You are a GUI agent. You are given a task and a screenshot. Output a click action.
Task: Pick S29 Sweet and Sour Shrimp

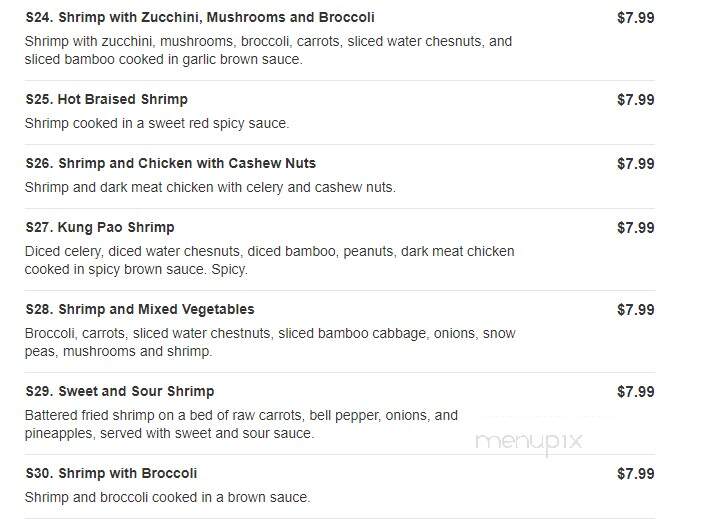[120, 391]
